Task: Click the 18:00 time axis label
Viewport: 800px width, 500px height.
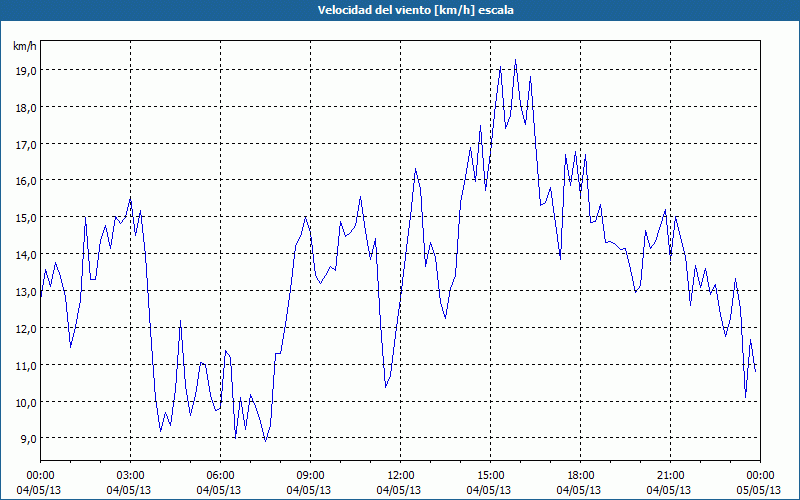Action: (580, 476)
